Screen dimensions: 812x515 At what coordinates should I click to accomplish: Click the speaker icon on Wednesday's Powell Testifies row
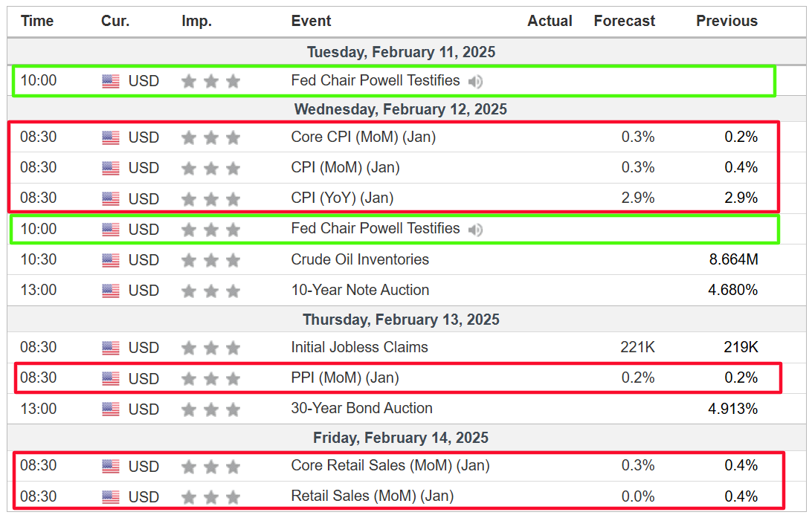(475, 230)
